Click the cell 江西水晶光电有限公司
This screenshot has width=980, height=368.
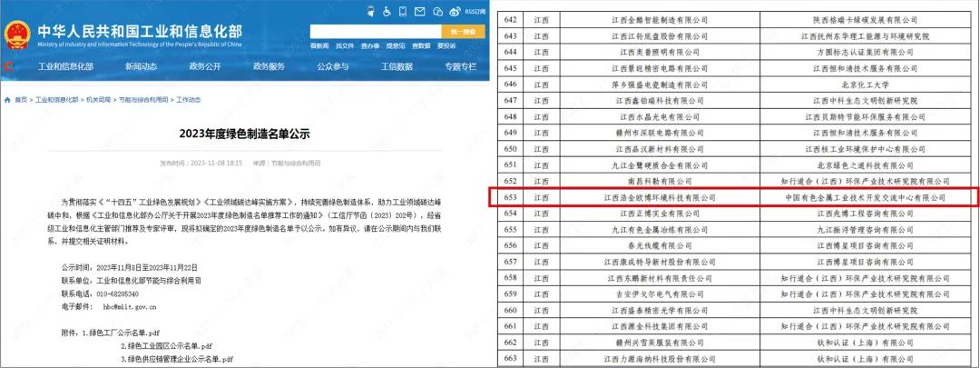660,117
